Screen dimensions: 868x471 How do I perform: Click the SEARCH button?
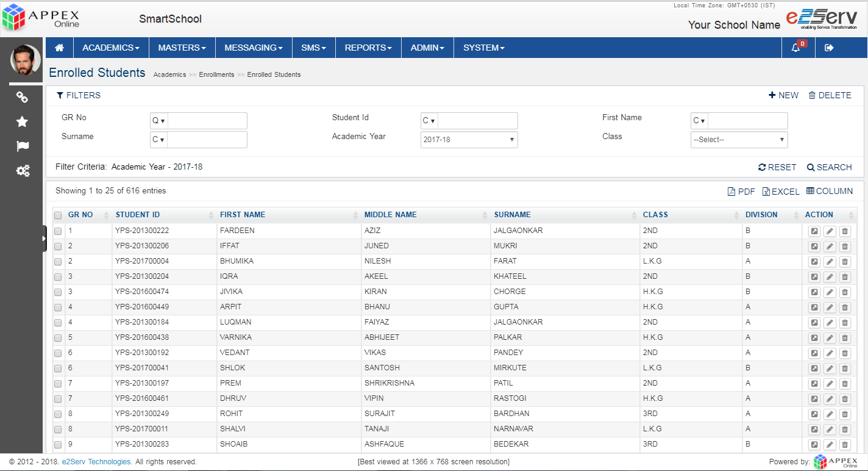point(830,167)
